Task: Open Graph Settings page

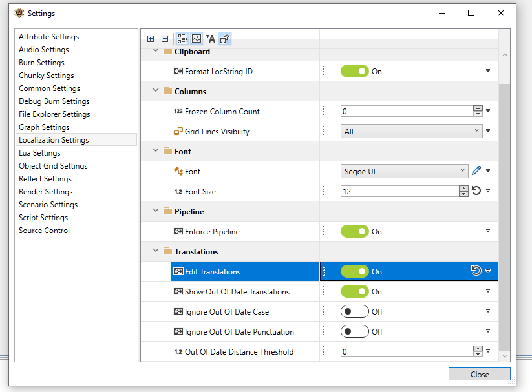Action: point(44,127)
